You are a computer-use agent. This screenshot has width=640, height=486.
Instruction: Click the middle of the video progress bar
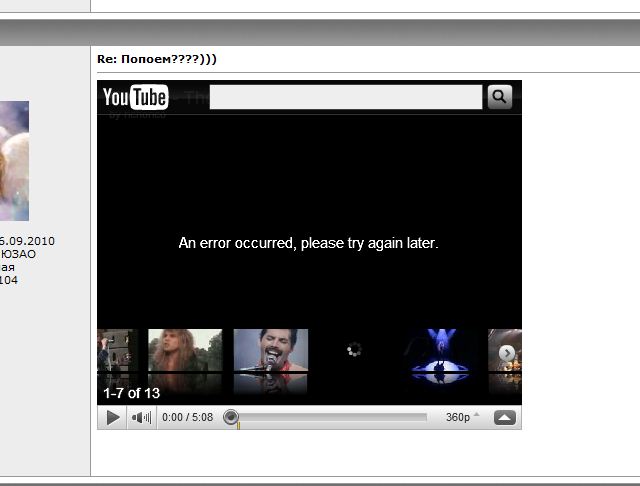click(330, 417)
